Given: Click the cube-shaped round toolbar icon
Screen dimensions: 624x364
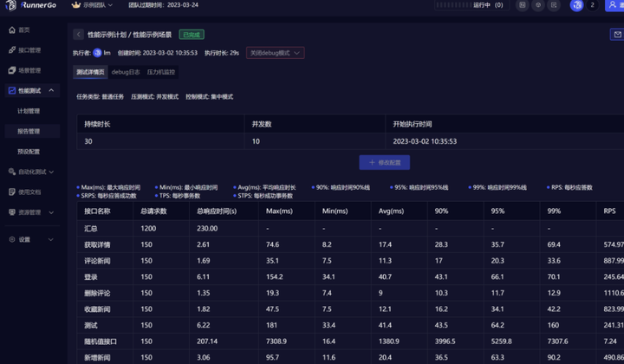Looking at the screenshot, I should (x=538, y=5).
